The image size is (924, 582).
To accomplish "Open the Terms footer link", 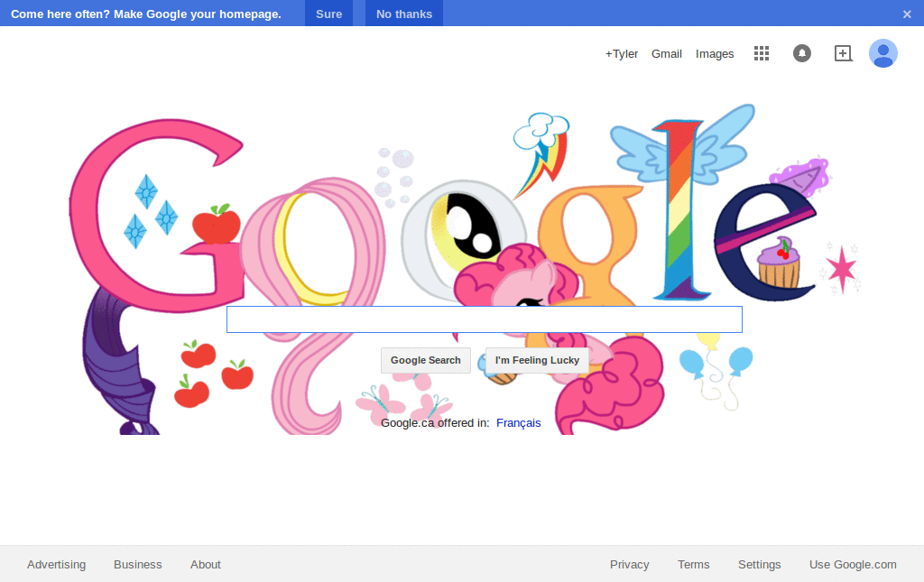I will tap(694, 564).
